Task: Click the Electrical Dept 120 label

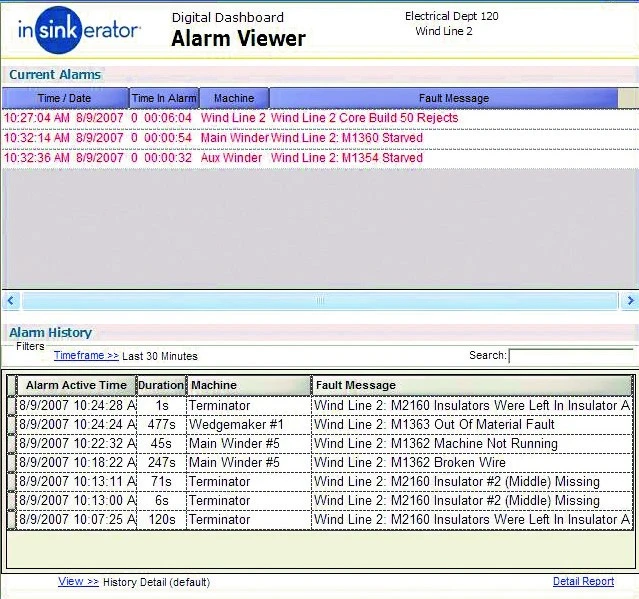Action: pos(452,16)
